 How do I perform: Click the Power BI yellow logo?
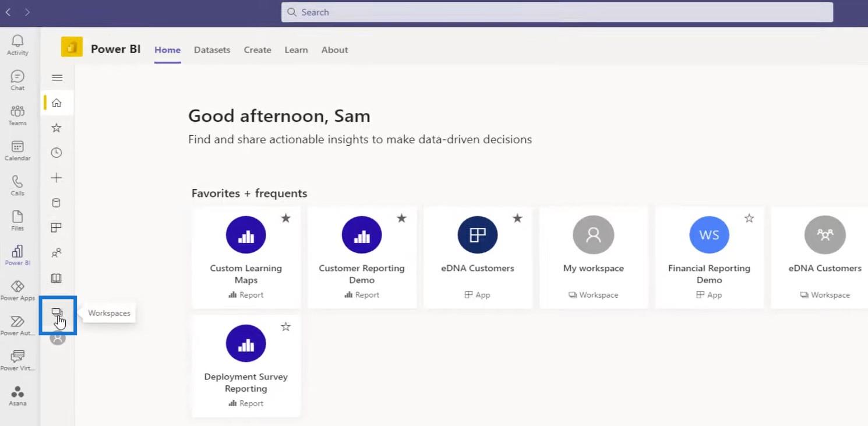[72, 47]
